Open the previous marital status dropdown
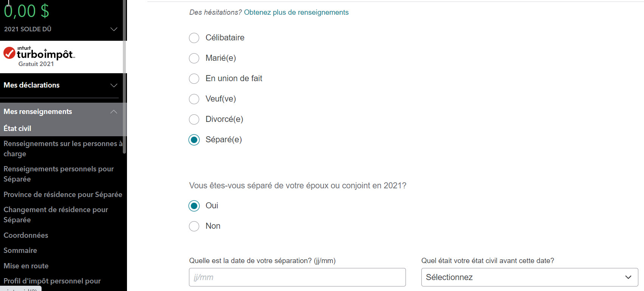644x291 pixels. click(529, 277)
